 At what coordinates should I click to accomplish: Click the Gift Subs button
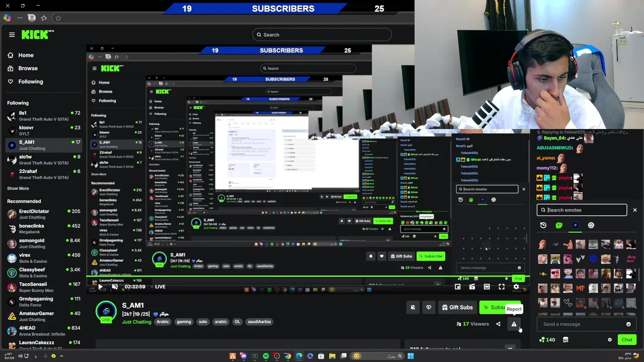click(x=457, y=307)
